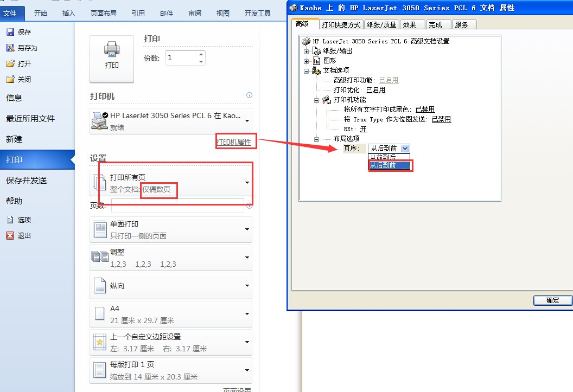The image size is (573, 392).
Task: Click the Document Options (文档选项) tree icon
Action: coord(316,70)
